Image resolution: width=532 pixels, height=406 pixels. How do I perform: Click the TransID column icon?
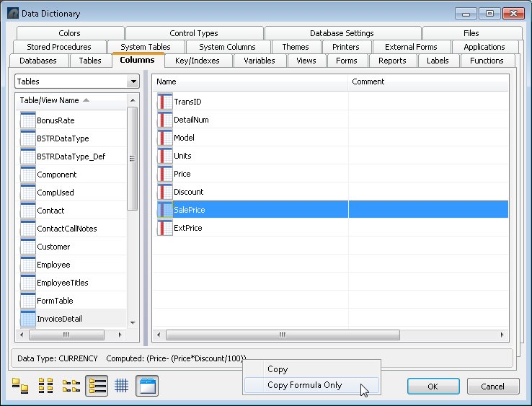point(164,102)
